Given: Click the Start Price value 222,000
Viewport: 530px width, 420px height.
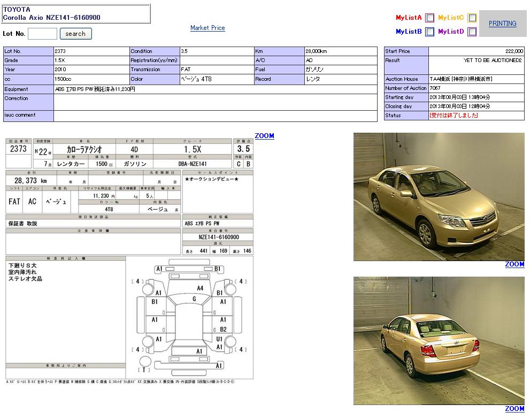Looking at the screenshot, I should coord(513,51).
